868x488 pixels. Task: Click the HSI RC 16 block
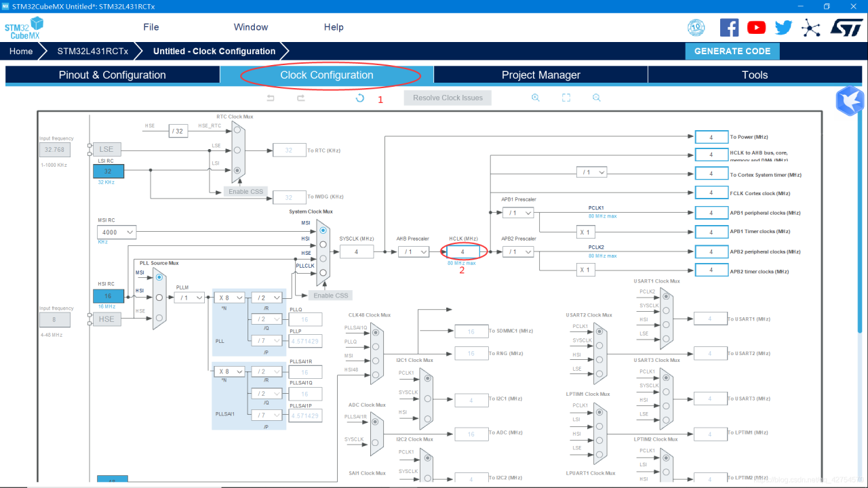tap(108, 296)
